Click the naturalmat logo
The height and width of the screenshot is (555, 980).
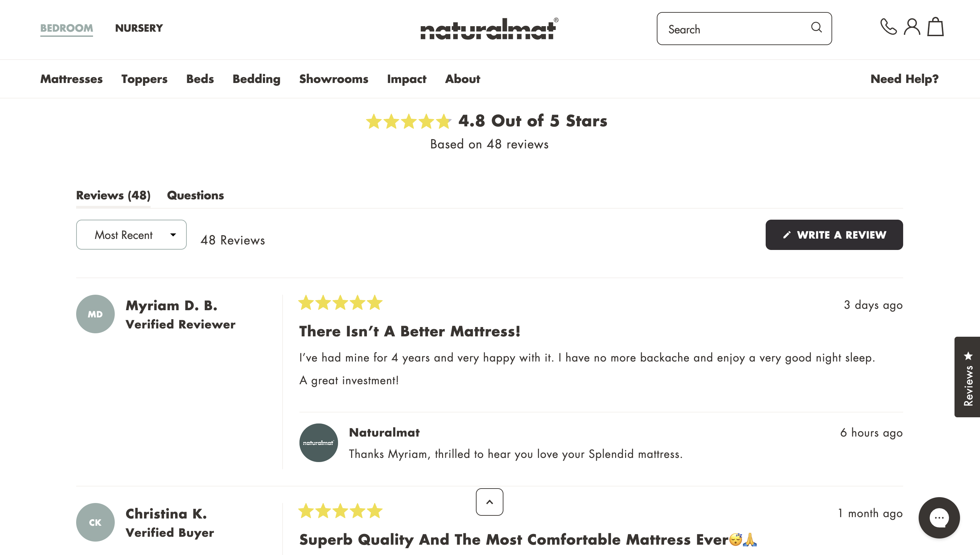[x=489, y=29]
